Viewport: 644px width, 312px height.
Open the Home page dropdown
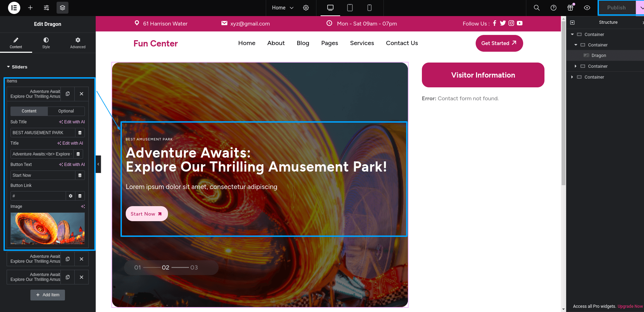(283, 8)
